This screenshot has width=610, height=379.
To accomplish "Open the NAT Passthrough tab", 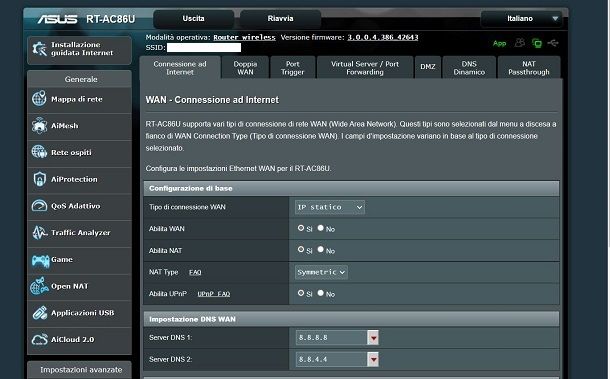I will tap(529, 68).
